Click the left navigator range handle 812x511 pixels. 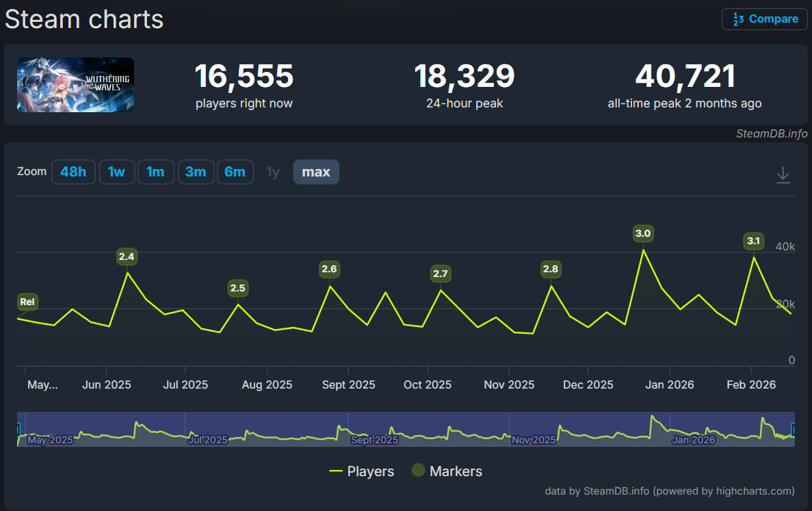18,429
